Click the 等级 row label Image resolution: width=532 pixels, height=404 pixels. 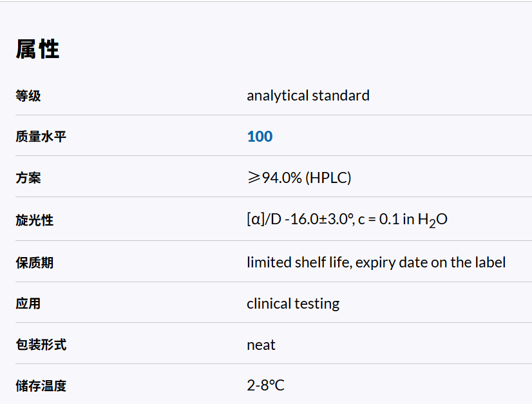[28, 96]
